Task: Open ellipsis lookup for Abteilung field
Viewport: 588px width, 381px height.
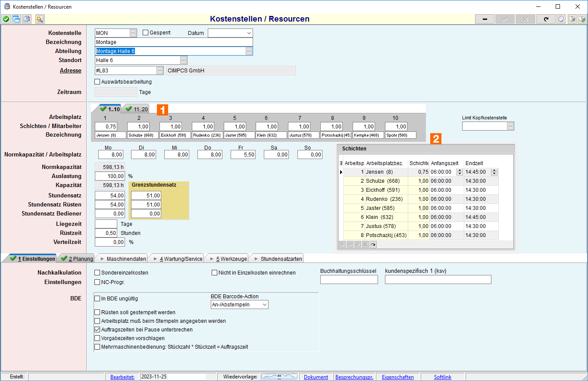Action: 249,51
